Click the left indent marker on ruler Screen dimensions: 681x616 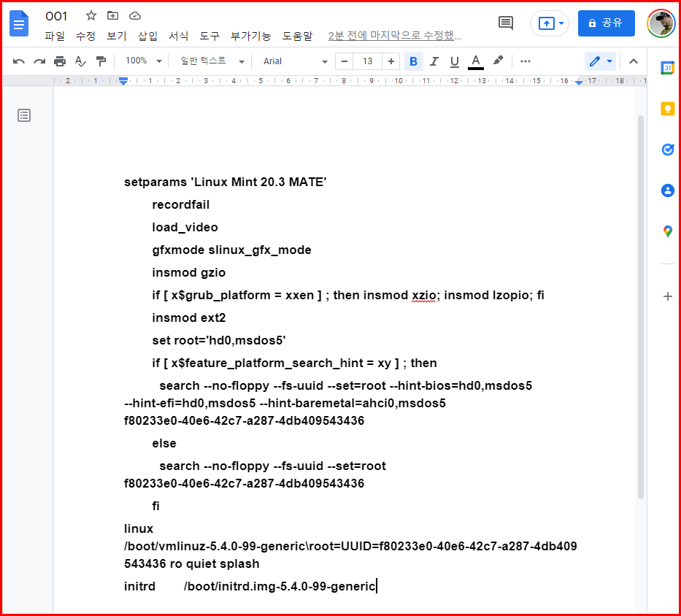click(x=123, y=81)
